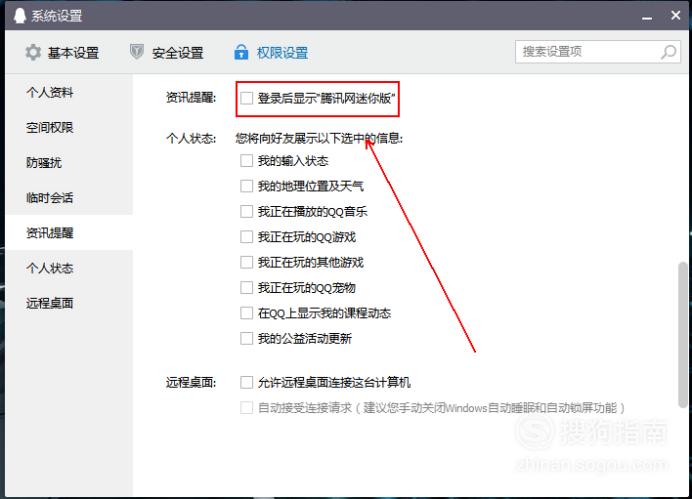Jump to 临时会话 settings
Image resolution: width=692 pixels, height=499 pixels.
coord(69,198)
